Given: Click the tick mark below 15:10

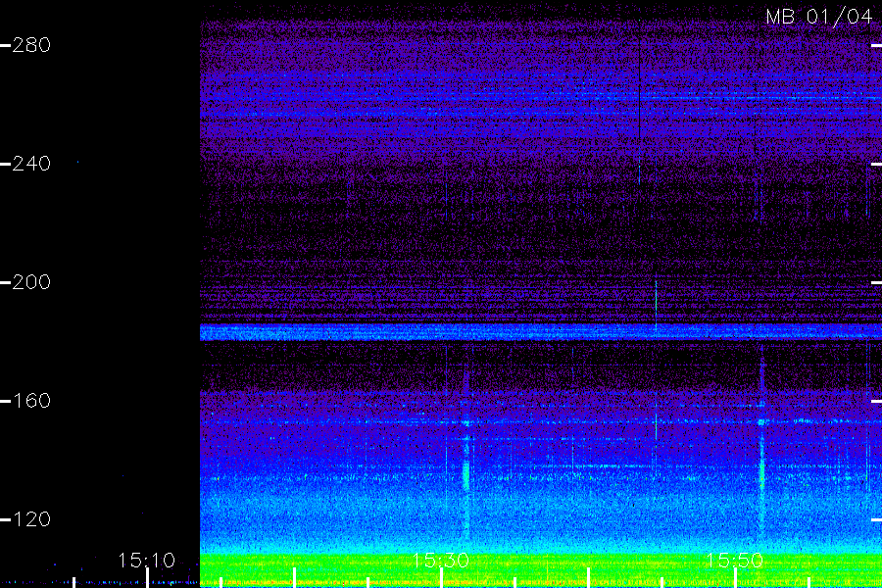Looking at the screenshot, I should point(147,578).
